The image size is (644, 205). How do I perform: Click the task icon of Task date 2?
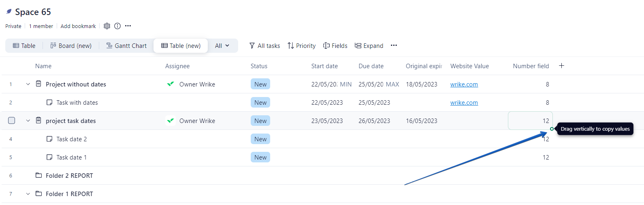coord(49,139)
